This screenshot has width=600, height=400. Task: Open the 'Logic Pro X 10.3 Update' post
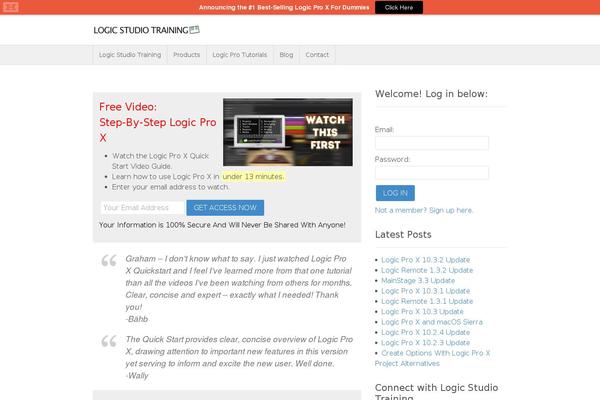[x=422, y=312]
